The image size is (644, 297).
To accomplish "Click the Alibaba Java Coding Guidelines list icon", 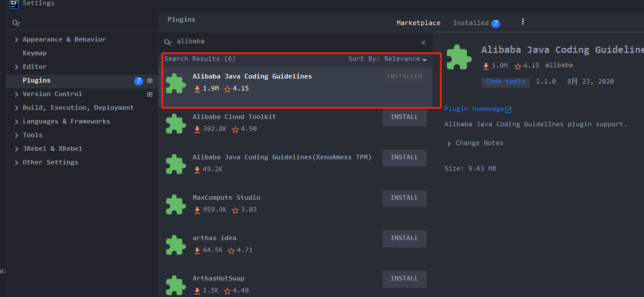I will [176, 84].
